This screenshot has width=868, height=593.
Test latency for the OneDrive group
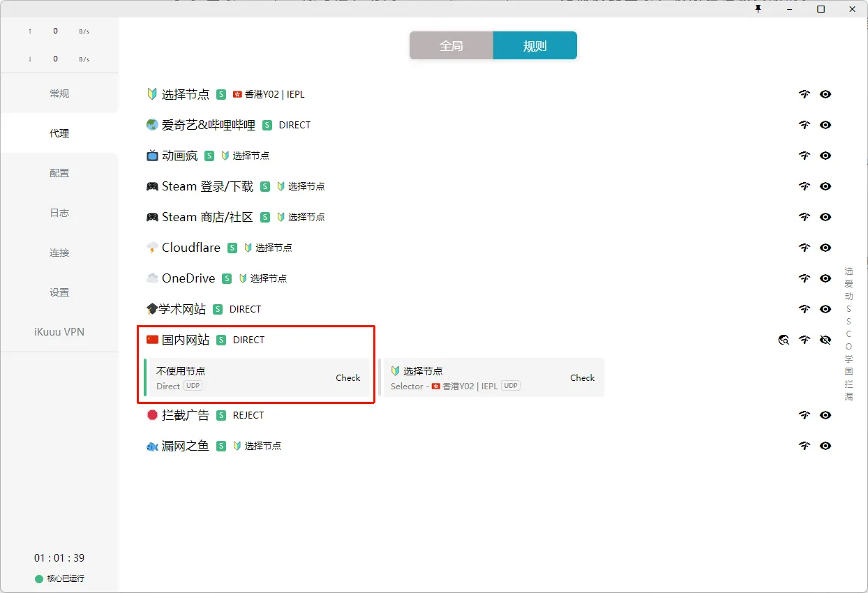805,278
